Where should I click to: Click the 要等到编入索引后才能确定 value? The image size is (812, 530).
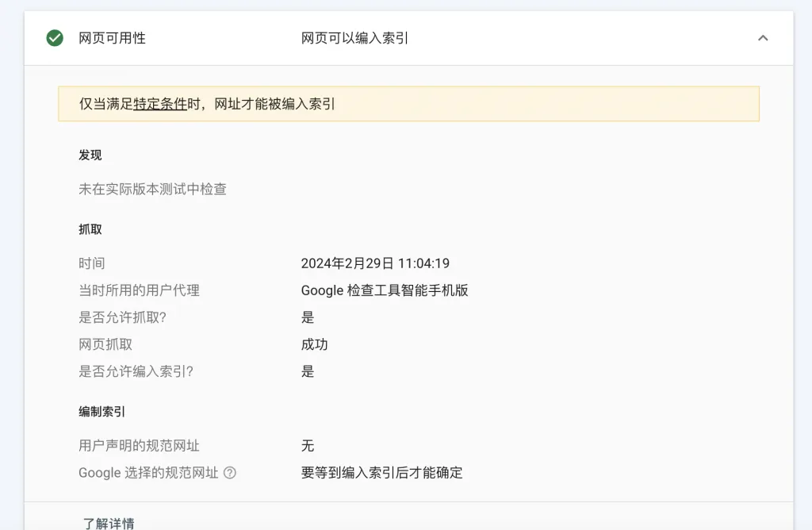click(x=381, y=473)
